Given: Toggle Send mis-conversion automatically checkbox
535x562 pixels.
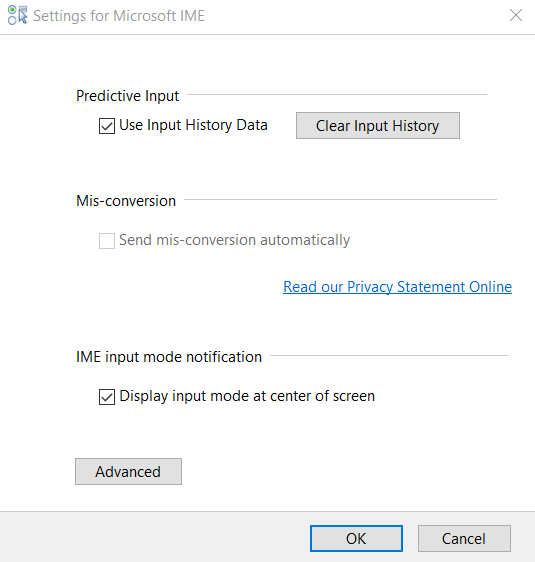Looking at the screenshot, I should point(107,240).
